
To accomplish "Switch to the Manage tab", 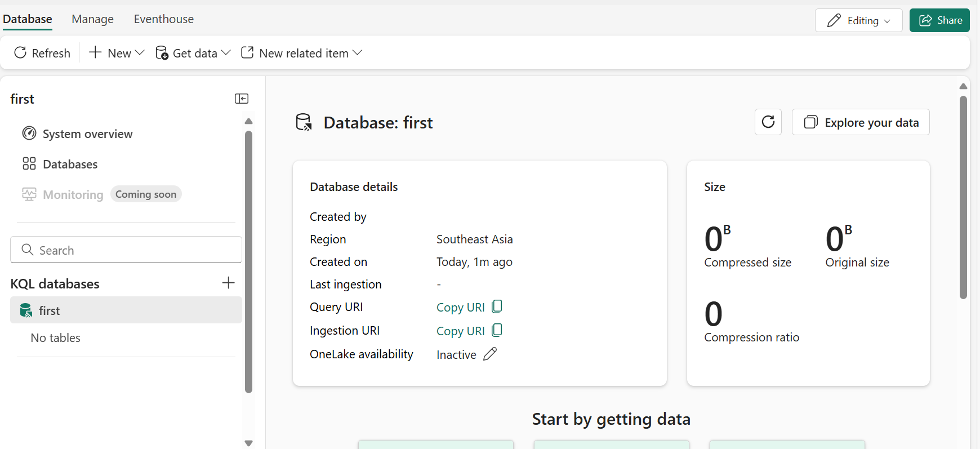I will [x=93, y=19].
